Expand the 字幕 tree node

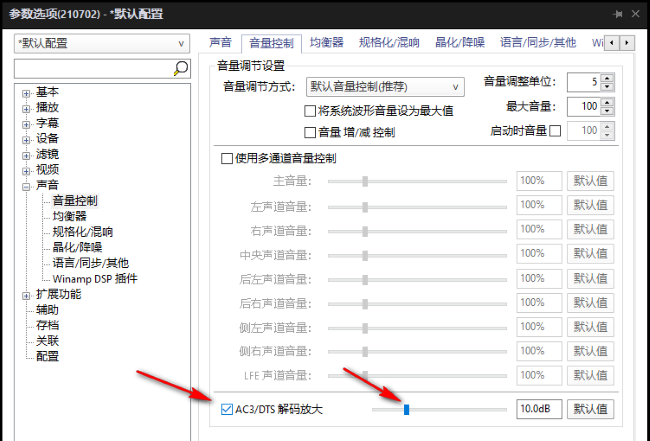coord(25,124)
